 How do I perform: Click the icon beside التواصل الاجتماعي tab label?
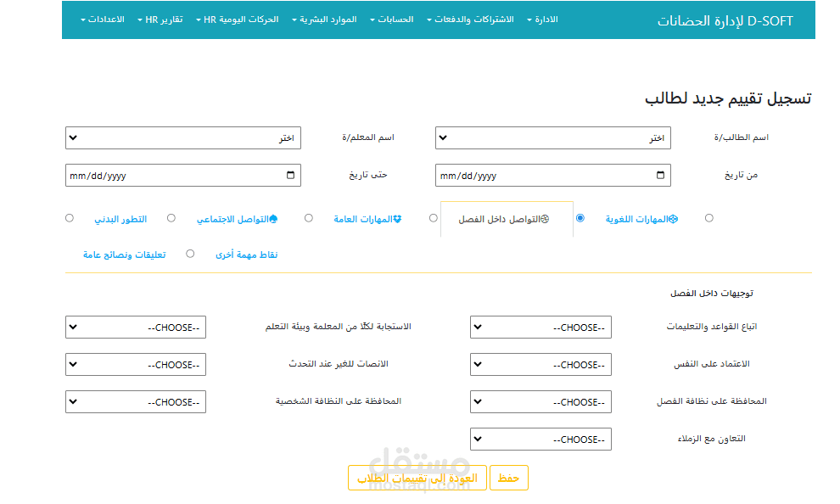tap(273, 219)
